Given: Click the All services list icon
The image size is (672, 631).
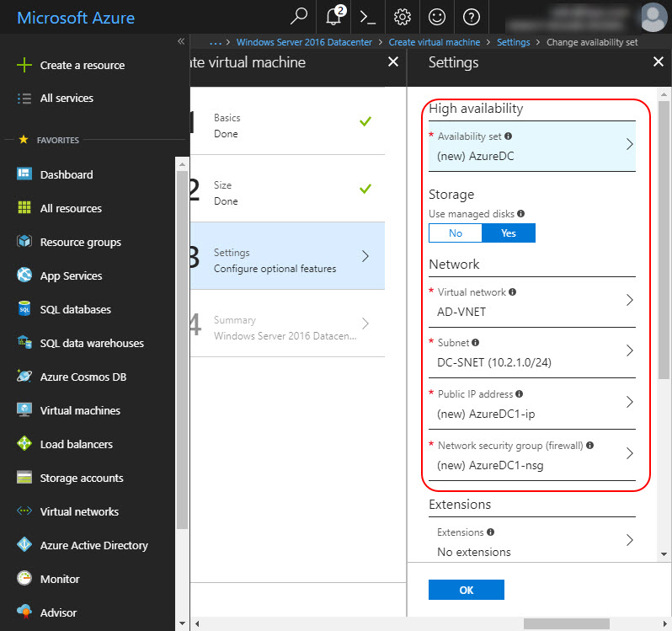Looking at the screenshot, I should [24, 99].
